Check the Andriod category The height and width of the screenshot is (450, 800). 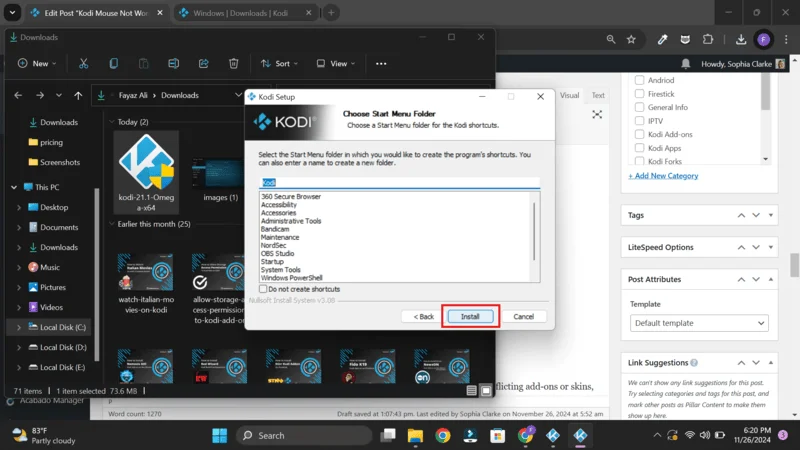coord(639,80)
